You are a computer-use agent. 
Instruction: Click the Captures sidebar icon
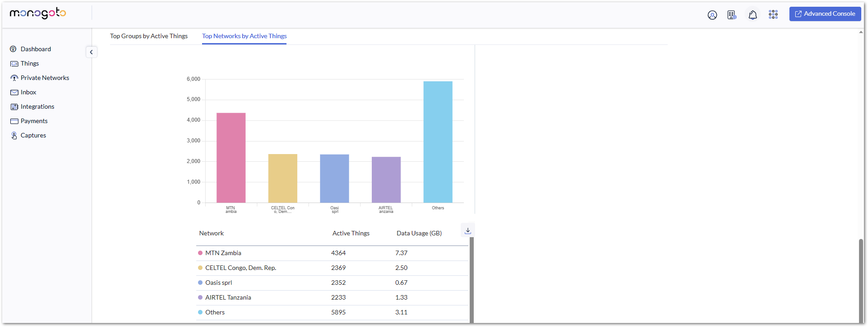(14, 136)
